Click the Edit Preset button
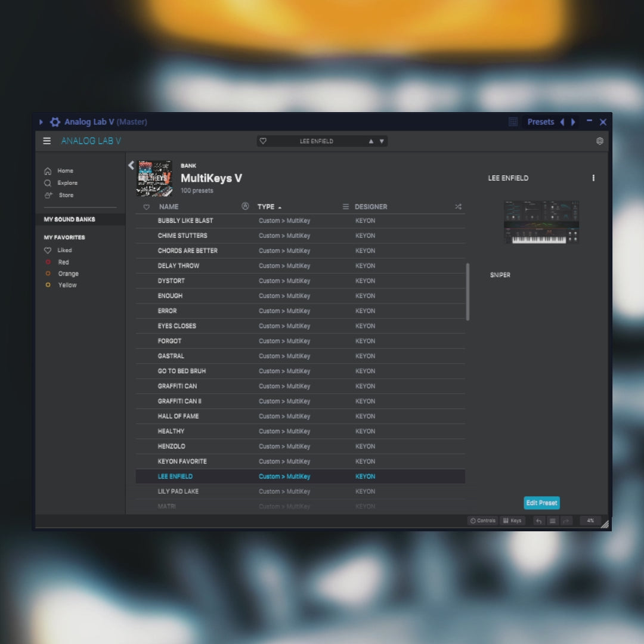 click(x=541, y=503)
